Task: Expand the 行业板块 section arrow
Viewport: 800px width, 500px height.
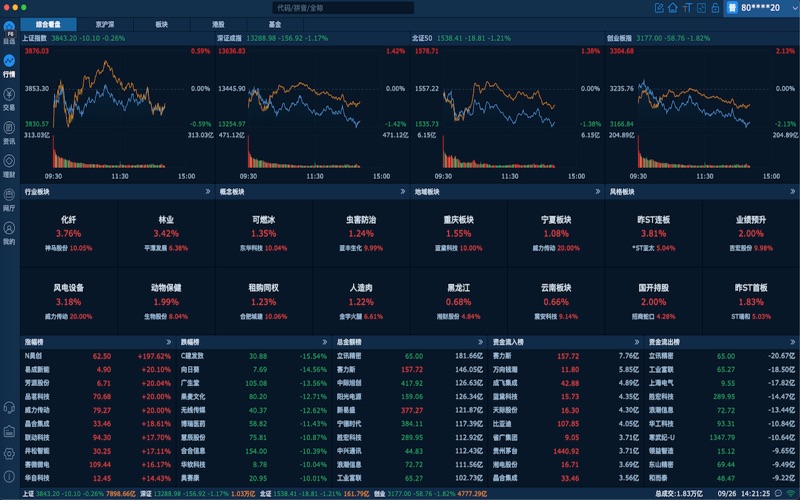Action: (x=207, y=190)
